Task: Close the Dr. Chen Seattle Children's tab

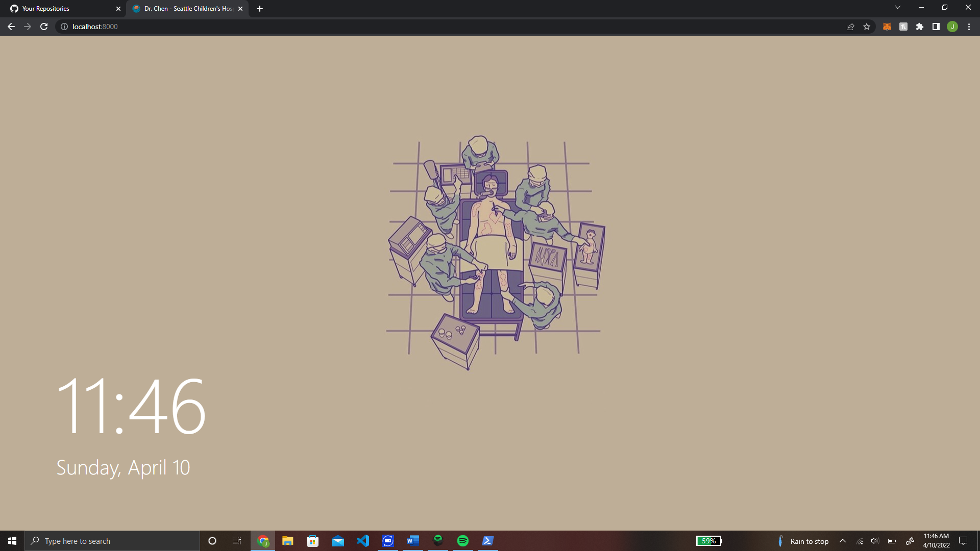Action: [x=240, y=9]
